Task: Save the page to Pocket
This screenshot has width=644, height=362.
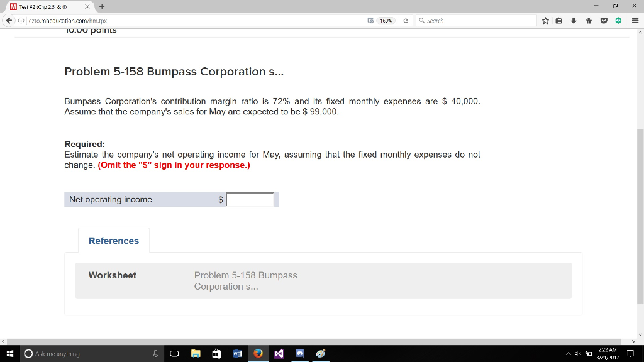Action: point(602,20)
